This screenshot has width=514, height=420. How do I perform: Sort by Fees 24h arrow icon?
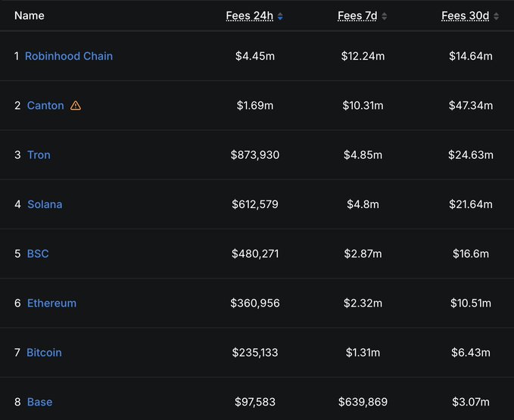coord(280,16)
